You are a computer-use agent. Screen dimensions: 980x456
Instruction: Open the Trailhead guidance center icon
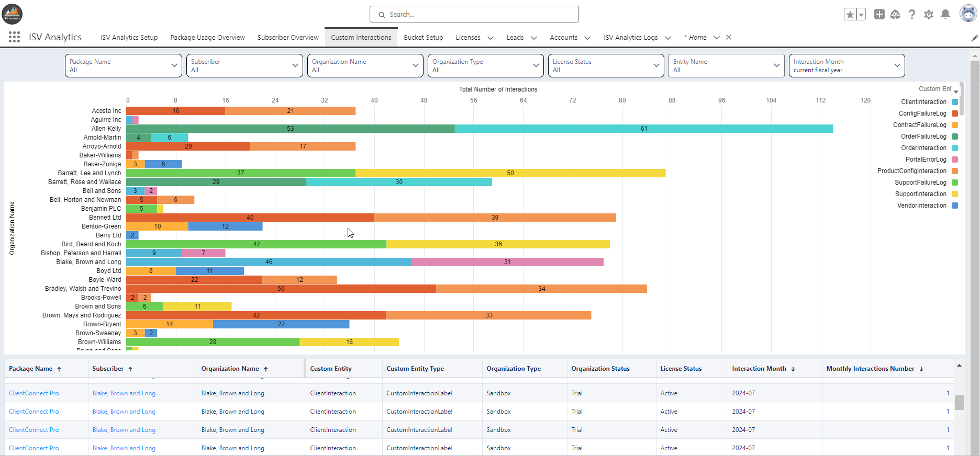(895, 15)
